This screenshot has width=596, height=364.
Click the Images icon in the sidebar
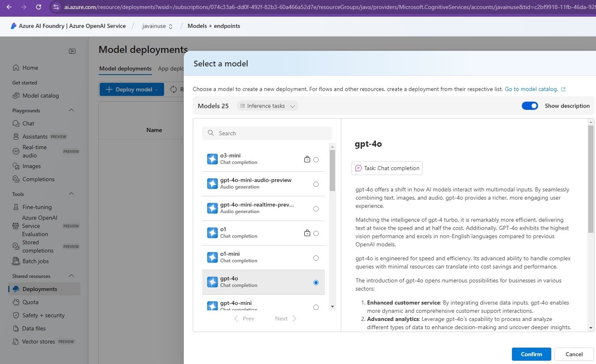click(x=16, y=166)
